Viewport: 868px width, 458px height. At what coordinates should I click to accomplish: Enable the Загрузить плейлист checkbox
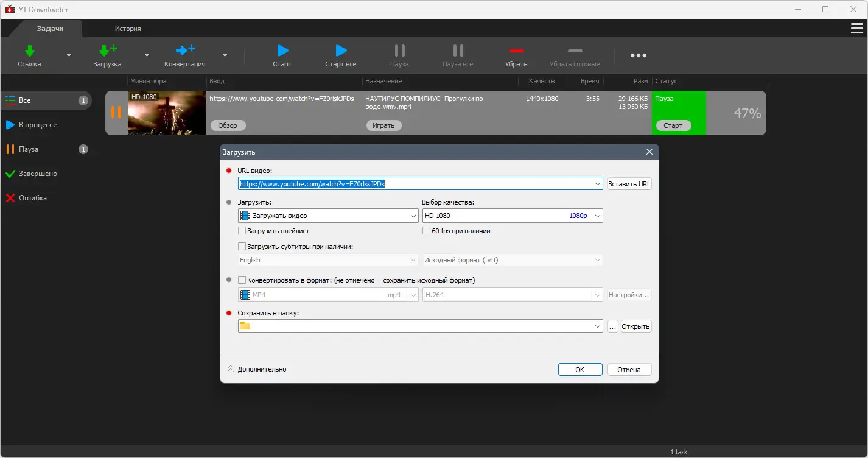click(242, 230)
